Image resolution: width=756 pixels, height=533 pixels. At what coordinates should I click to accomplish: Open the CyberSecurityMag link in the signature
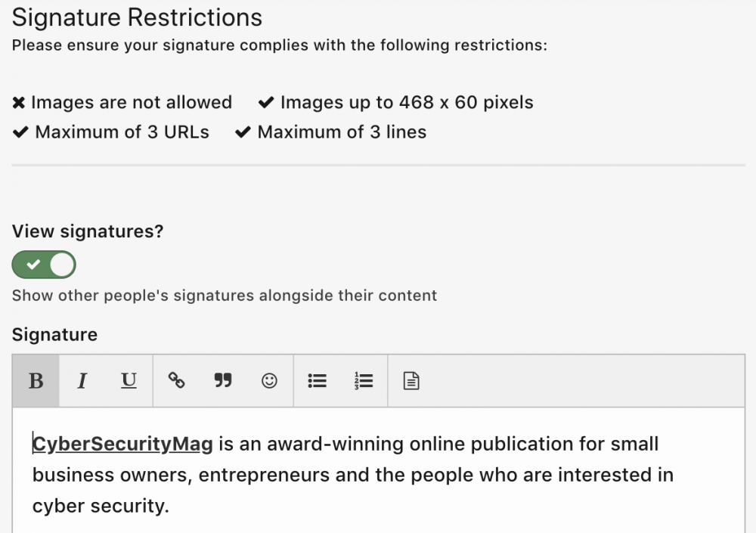pyautogui.click(x=122, y=444)
